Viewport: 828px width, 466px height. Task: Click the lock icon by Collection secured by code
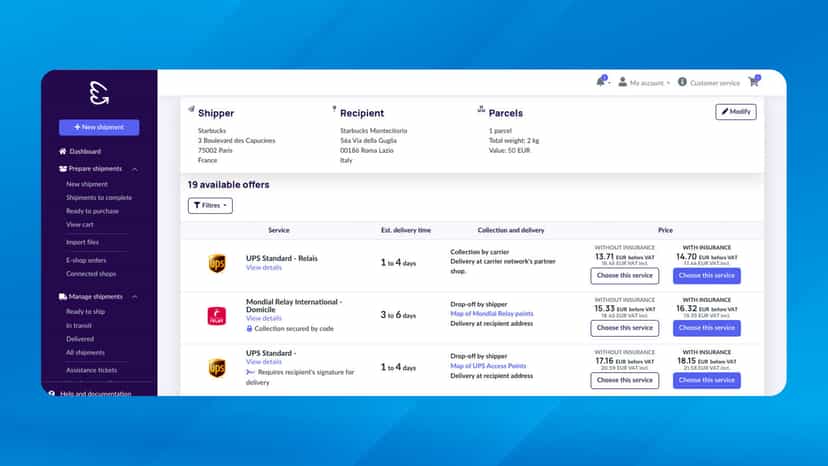point(249,329)
